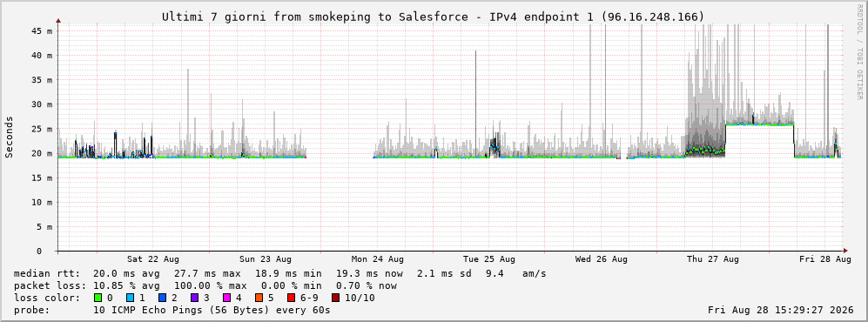Click the 20 m y-axis tick label
Viewport: 868px width, 322px height.
(x=42, y=153)
